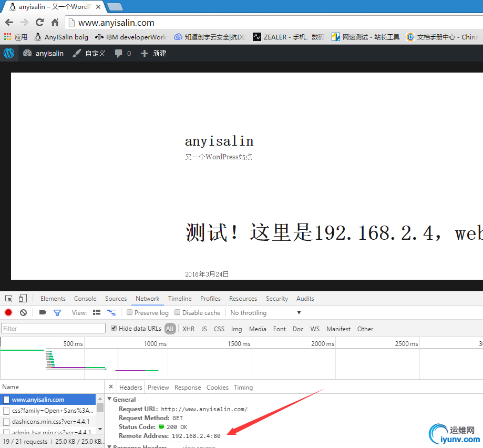This screenshot has height=448, width=483.
Task: Filter requests by XHR
Action: 189,329
